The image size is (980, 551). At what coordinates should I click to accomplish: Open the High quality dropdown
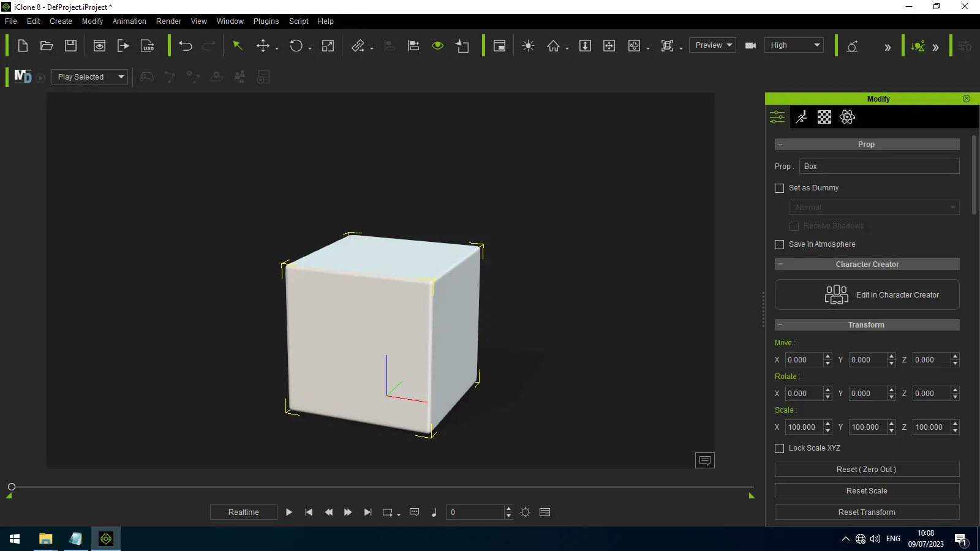pyautogui.click(x=794, y=45)
